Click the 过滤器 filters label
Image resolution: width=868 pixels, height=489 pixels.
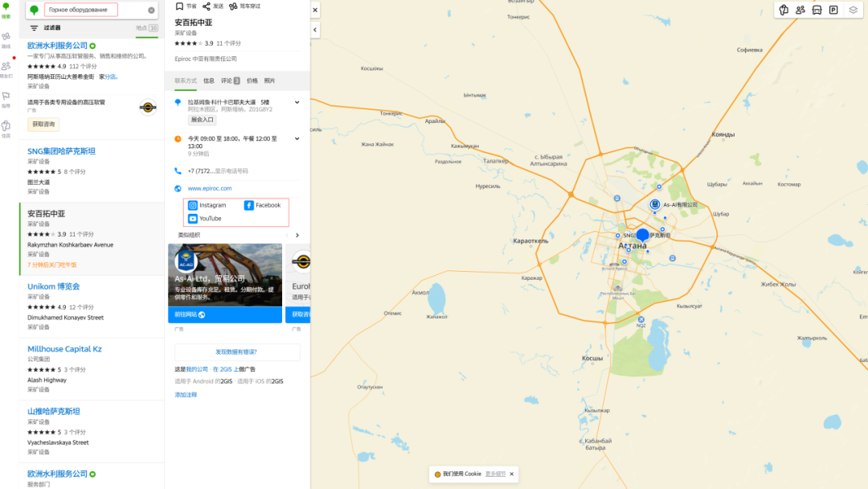[52, 27]
